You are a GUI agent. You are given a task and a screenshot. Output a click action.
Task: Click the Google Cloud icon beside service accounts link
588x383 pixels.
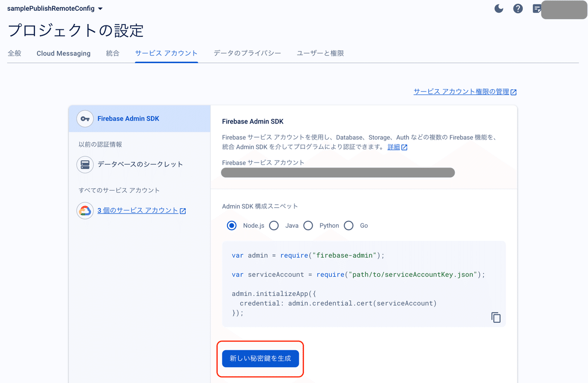(x=85, y=210)
